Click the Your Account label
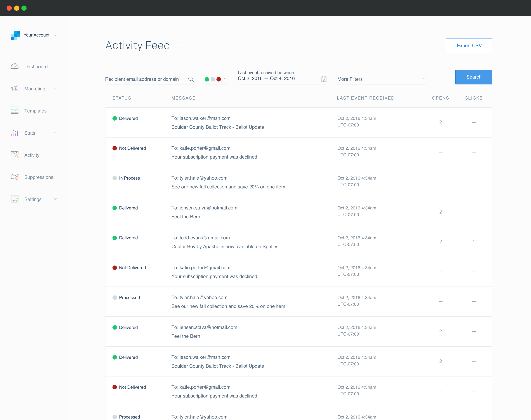 [36, 35]
